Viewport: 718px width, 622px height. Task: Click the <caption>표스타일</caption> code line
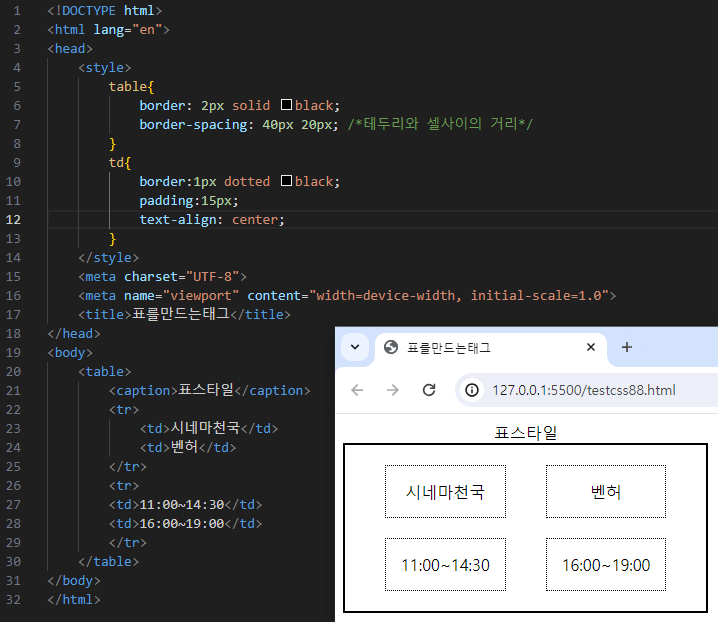[209, 390]
